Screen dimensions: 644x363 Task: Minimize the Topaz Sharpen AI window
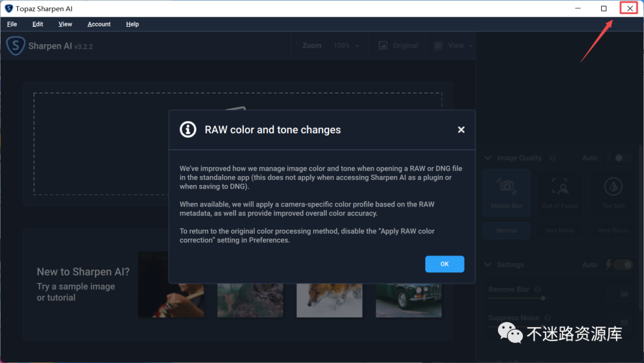(578, 8)
